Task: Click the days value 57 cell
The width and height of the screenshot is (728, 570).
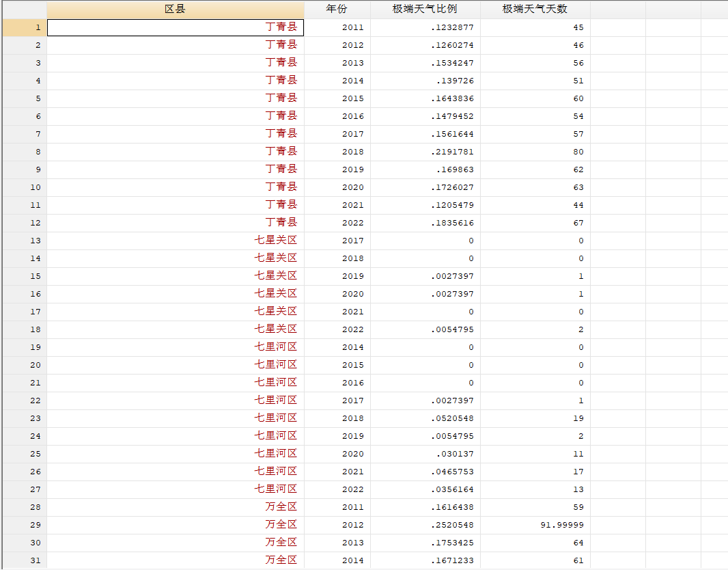Action: (535, 134)
